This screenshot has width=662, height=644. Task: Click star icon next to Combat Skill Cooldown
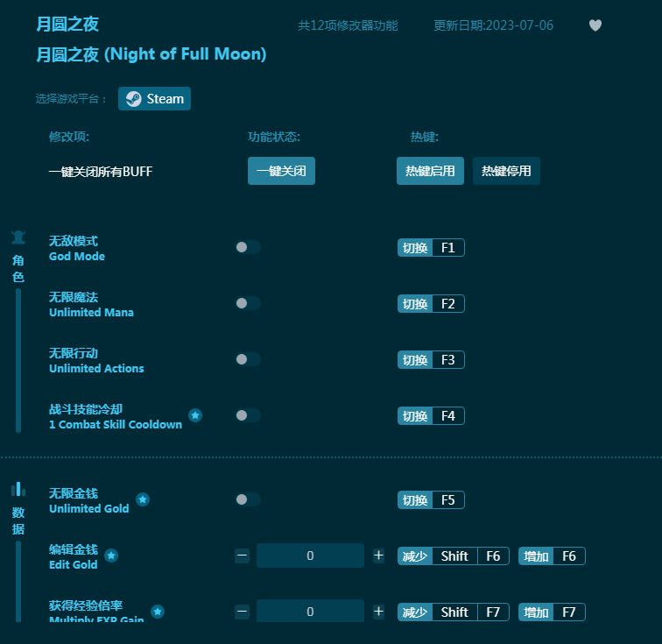pos(195,415)
